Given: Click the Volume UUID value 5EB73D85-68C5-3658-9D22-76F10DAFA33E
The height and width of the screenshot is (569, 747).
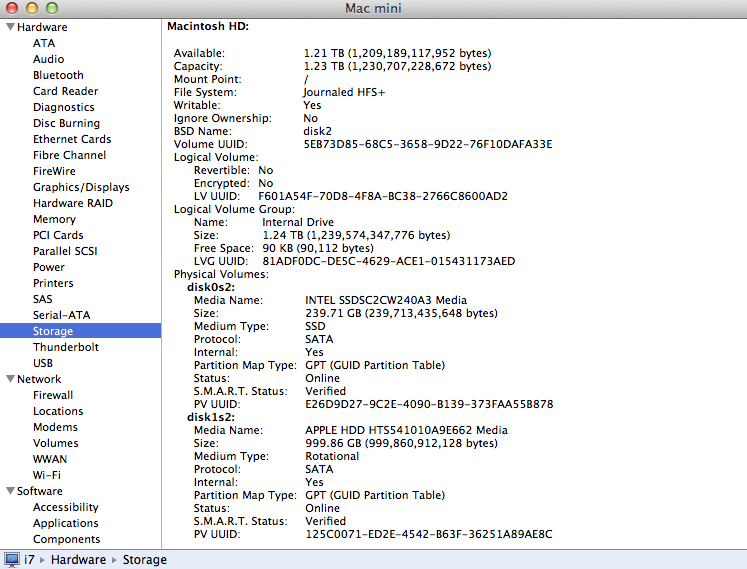Looking at the screenshot, I should pyautogui.click(x=428, y=144).
